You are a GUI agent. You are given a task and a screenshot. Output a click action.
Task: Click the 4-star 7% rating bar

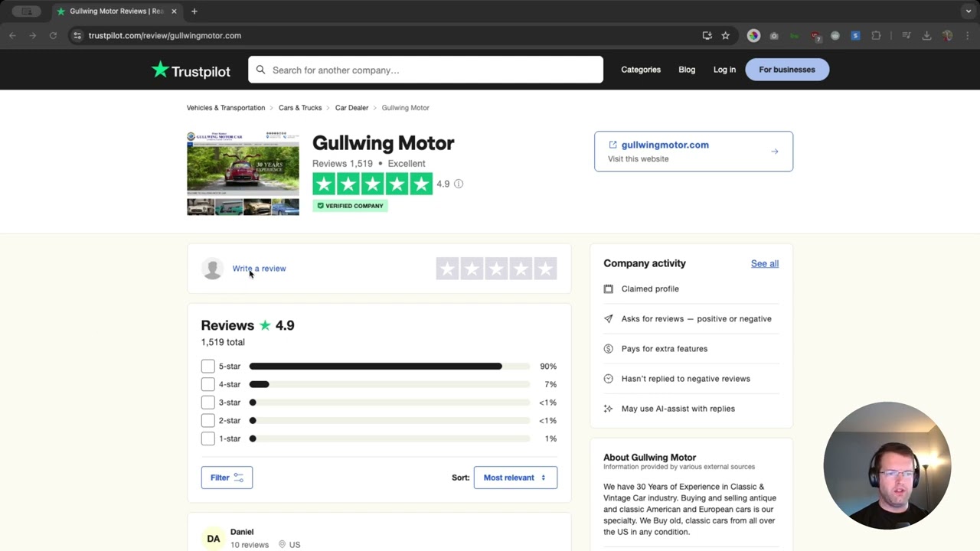pos(390,384)
